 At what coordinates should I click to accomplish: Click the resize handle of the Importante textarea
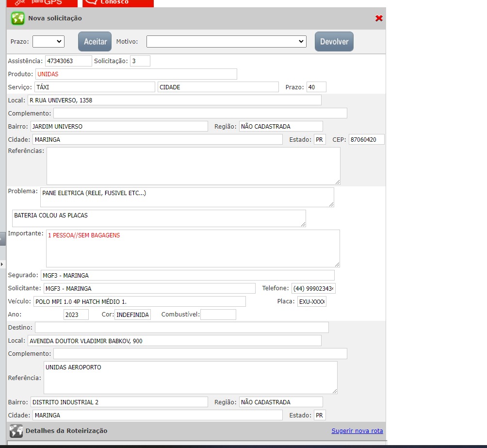[x=337, y=264]
